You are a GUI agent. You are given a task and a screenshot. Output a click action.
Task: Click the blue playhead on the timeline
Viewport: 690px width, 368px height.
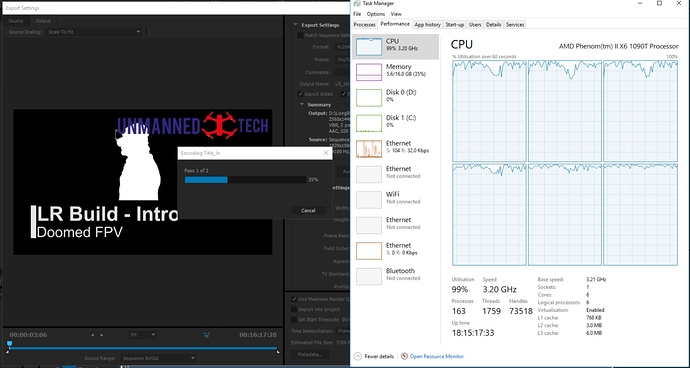click(x=9, y=343)
